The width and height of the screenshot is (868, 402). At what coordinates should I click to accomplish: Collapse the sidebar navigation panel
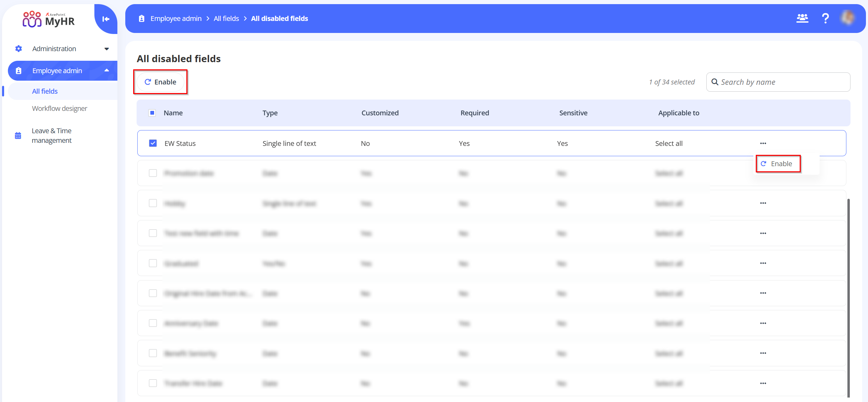(x=105, y=19)
